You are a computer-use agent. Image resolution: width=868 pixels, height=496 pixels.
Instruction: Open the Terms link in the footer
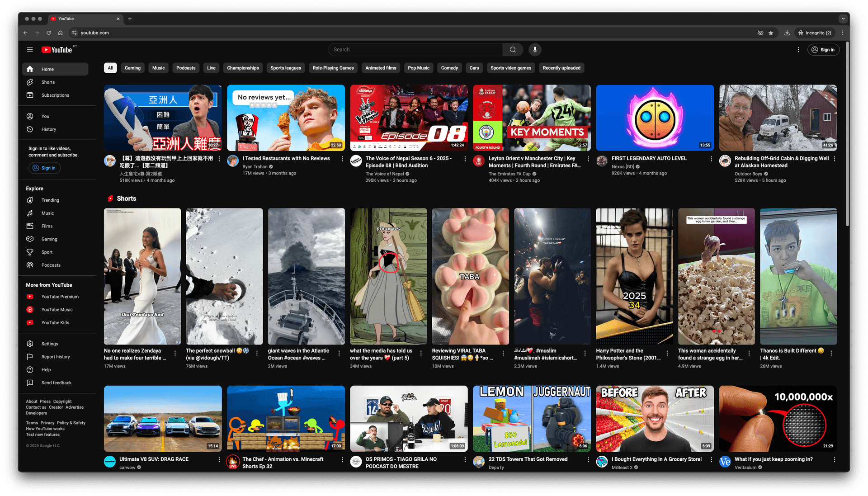click(x=32, y=422)
